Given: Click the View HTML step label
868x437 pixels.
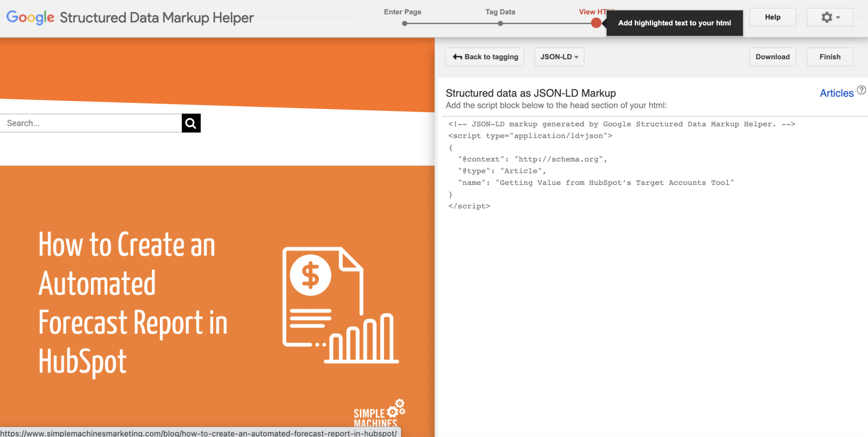Looking at the screenshot, I should pyautogui.click(x=593, y=12).
